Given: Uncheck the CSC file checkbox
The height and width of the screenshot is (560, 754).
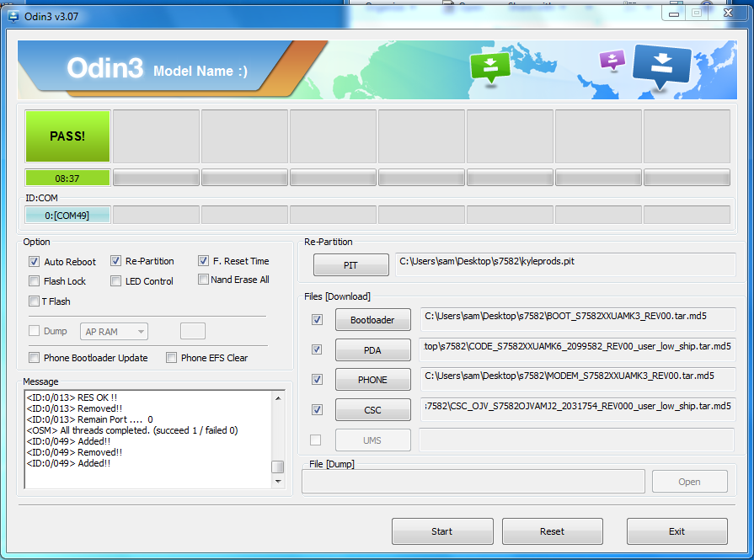Looking at the screenshot, I should pos(317,409).
